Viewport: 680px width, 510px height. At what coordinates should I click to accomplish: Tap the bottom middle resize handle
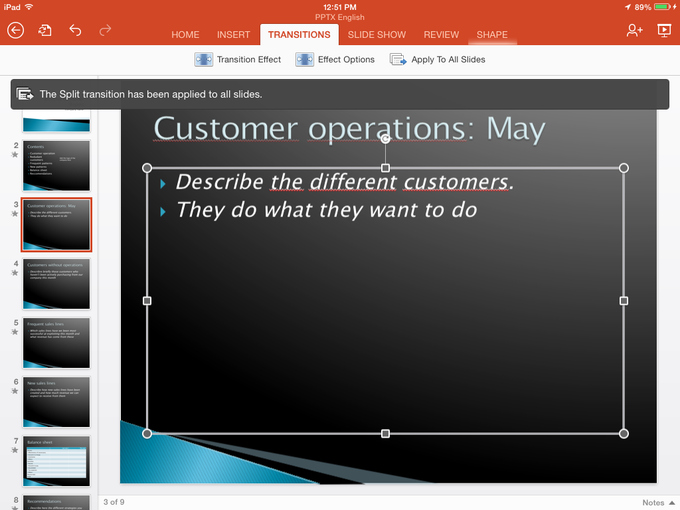pyautogui.click(x=385, y=433)
